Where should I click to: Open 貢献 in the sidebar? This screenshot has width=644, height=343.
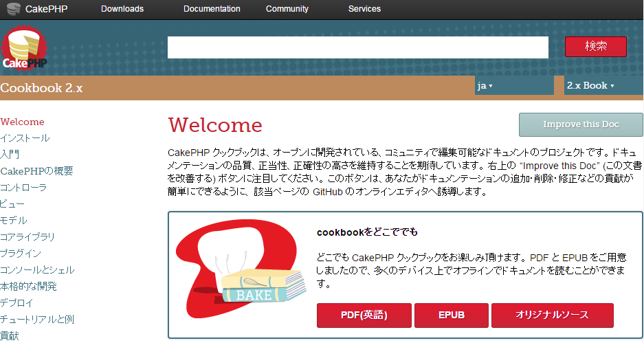10,335
